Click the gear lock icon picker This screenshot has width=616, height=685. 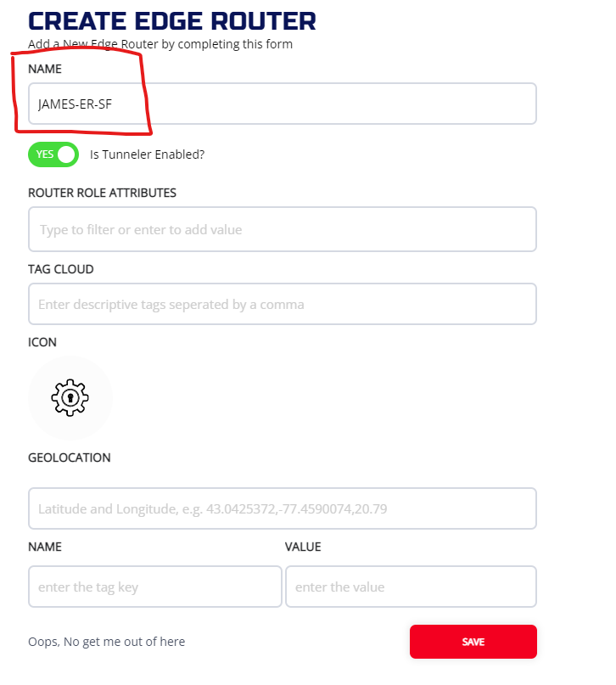[70, 397]
